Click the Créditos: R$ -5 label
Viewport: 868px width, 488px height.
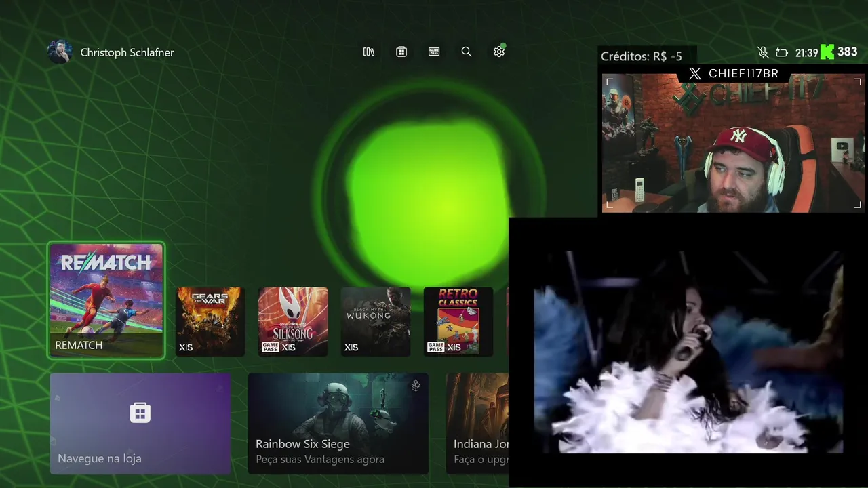tap(642, 56)
